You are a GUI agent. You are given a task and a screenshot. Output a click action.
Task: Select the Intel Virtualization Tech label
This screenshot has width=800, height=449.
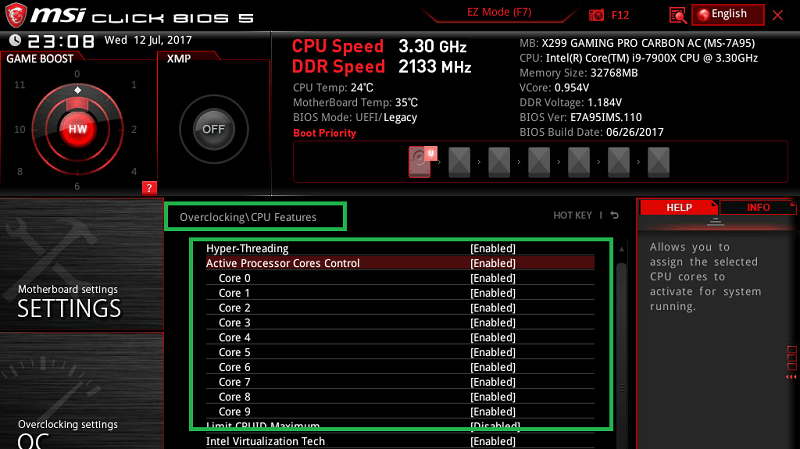point(265,441)
